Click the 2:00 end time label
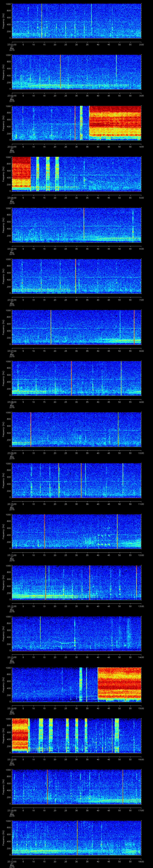The height and width of the screenshot is (868, 153). [141, 44]
